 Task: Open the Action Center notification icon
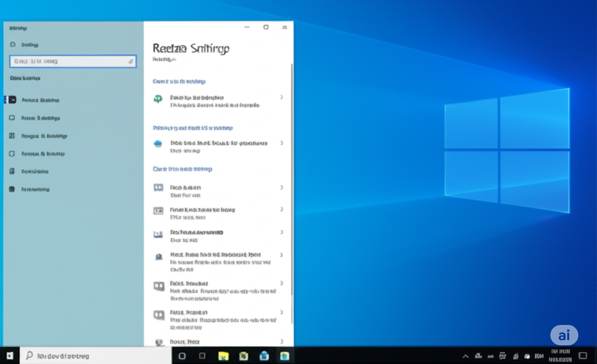point(583,356)
